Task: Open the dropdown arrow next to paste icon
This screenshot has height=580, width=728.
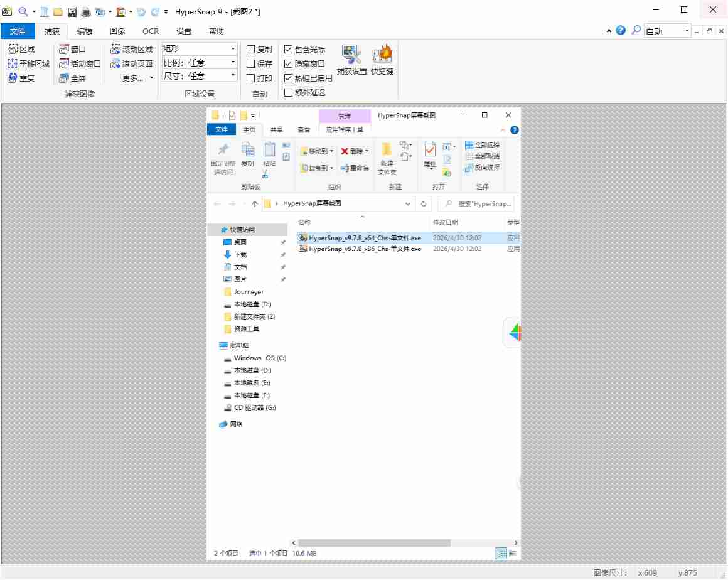Action: 131,11
